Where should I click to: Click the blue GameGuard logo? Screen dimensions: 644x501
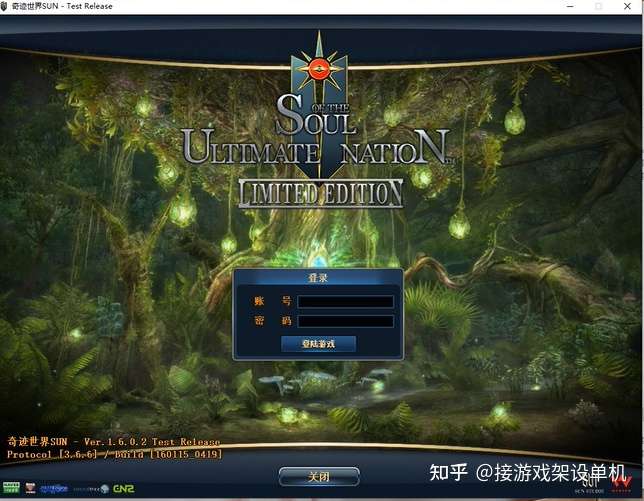[x=54, y=489]
